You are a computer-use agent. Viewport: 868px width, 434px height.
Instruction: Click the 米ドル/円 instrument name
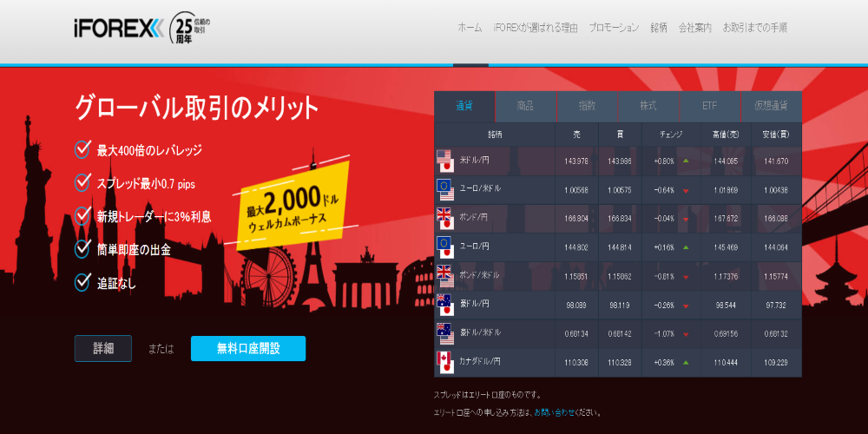(475, 160)
